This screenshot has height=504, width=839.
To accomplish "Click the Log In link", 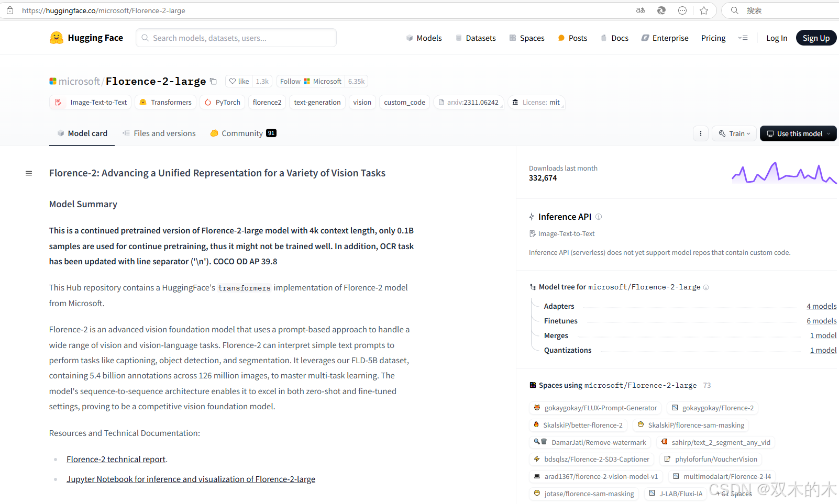I will coord(777,38).
